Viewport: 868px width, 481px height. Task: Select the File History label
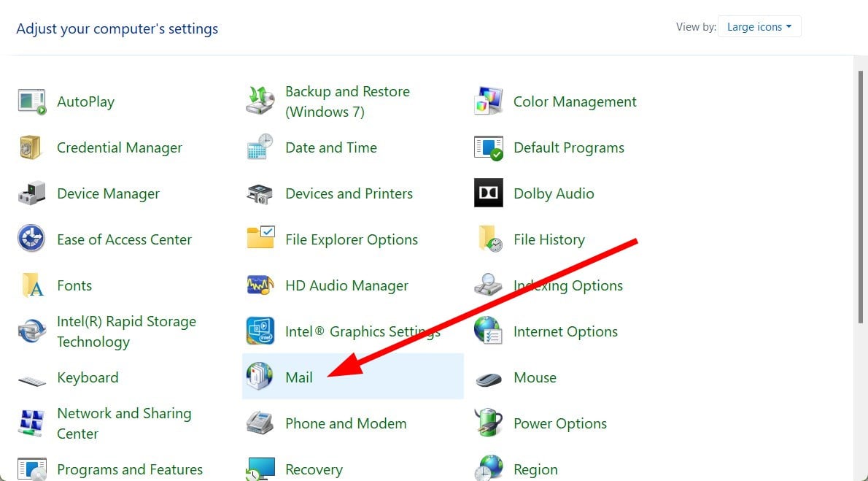click(549, 239)
